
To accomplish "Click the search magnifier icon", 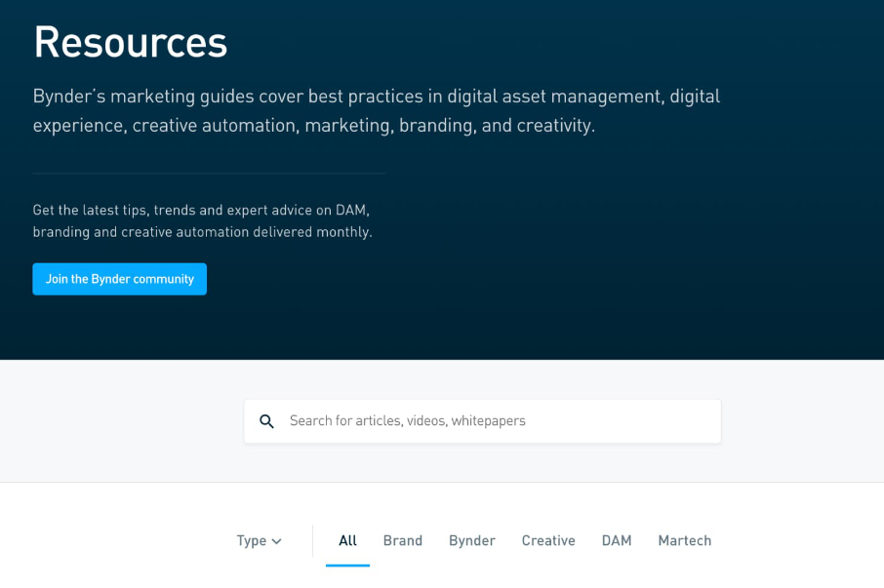I will (266, 421).
